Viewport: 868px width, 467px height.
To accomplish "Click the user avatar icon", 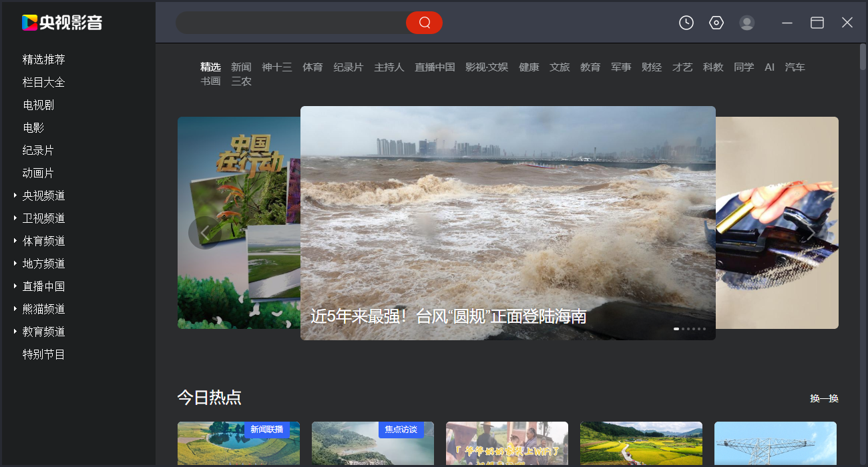I will tap(746, 22).
